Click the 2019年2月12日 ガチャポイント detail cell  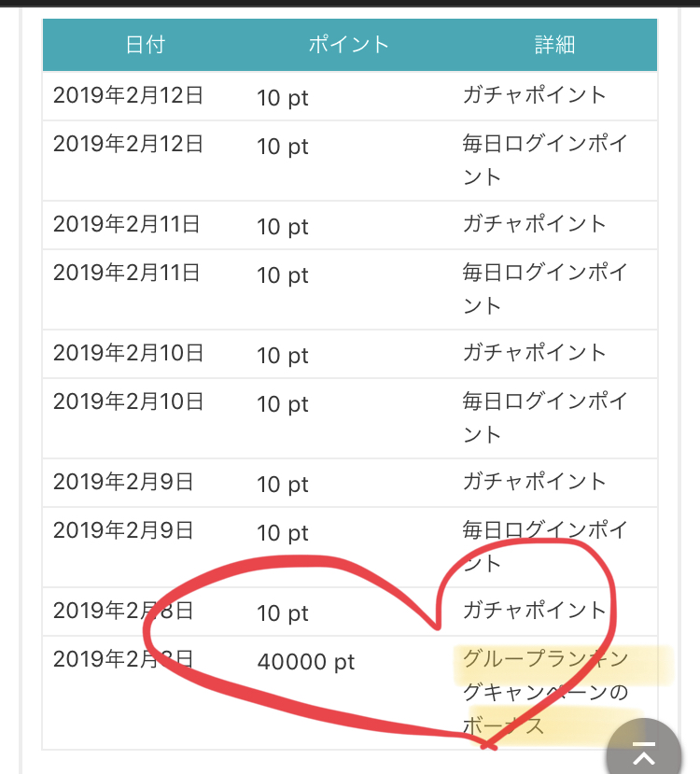pos(534,95)
